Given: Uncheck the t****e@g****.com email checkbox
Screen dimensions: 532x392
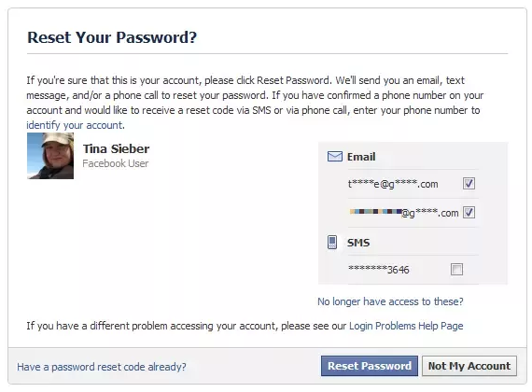Looking at the screenshot, I should click(469, 184).
